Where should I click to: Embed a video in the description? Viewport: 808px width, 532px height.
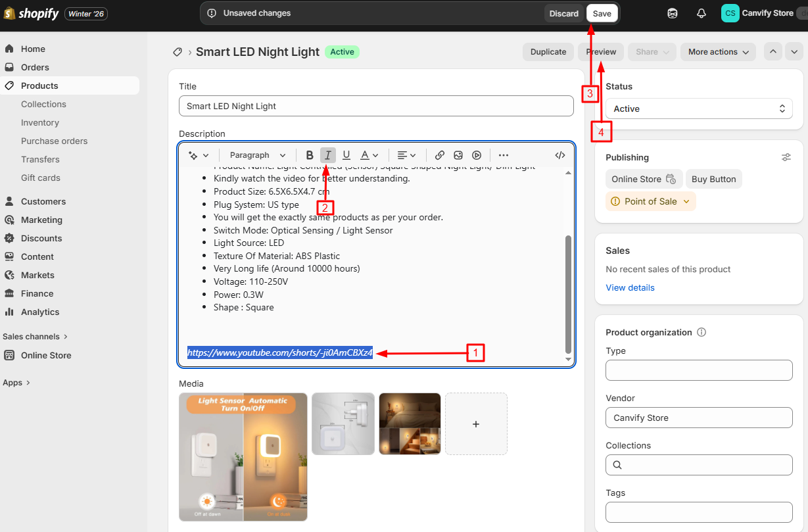(x=476, y=155)
